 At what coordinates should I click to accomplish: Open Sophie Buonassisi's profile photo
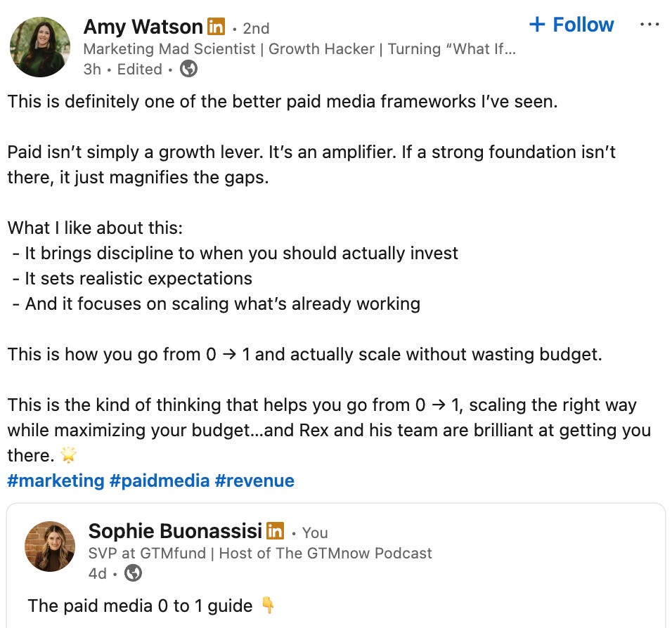50,547
